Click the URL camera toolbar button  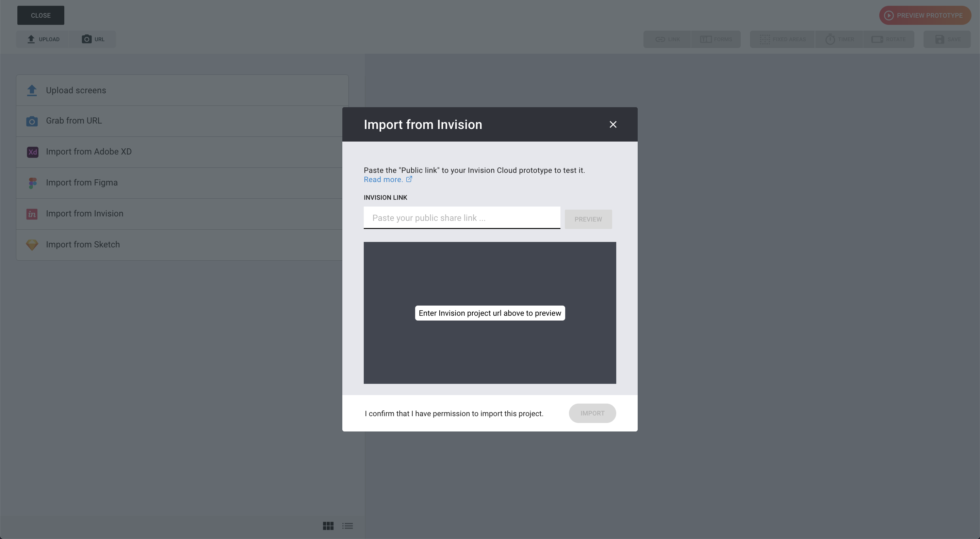[93, 39]
